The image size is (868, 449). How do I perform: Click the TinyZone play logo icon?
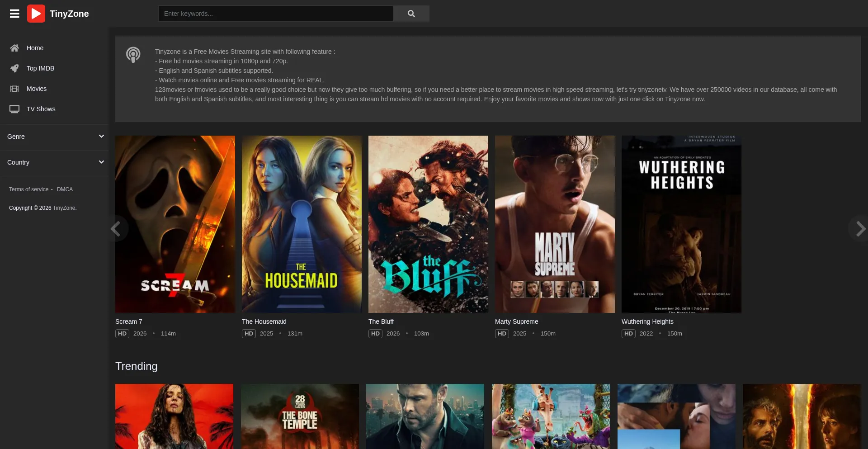pyautogui.click(x=36, y=14)
